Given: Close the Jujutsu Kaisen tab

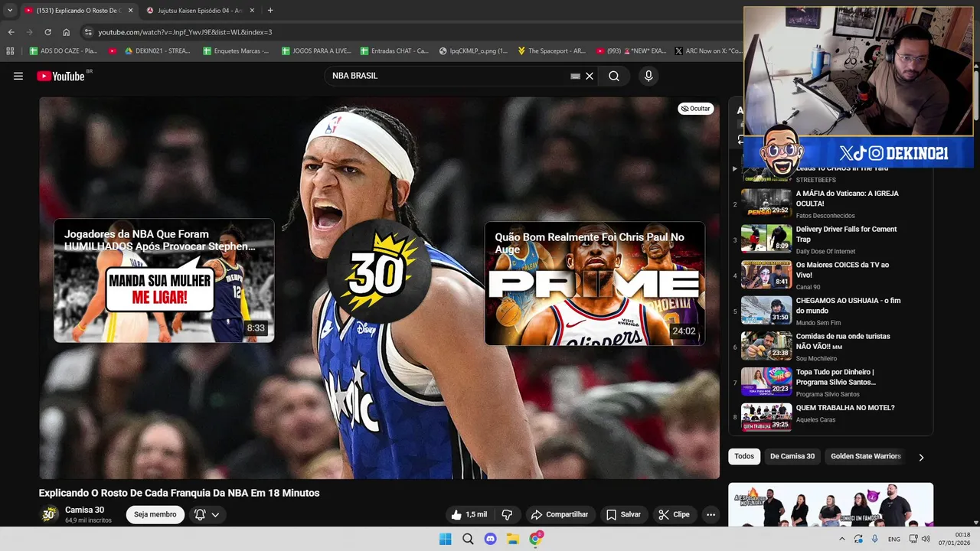Looking at the screenshot, I should (x=251, y=11).
